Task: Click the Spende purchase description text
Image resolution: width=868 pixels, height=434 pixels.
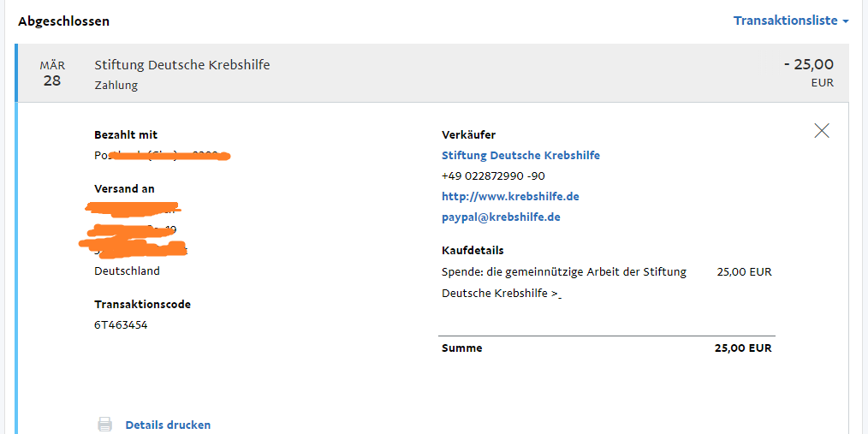Action: (564, 282)
